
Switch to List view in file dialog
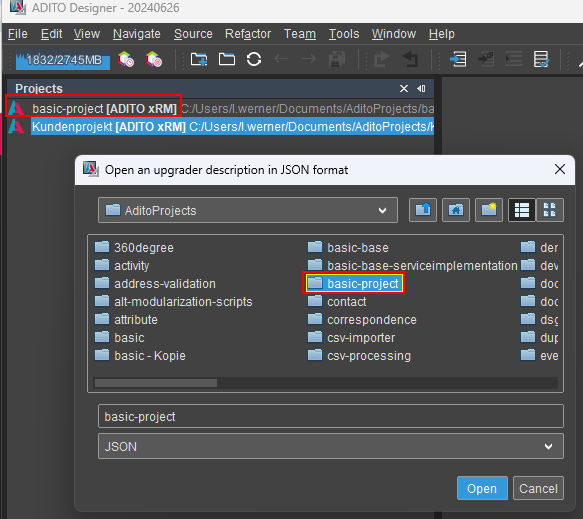point(522,210)
